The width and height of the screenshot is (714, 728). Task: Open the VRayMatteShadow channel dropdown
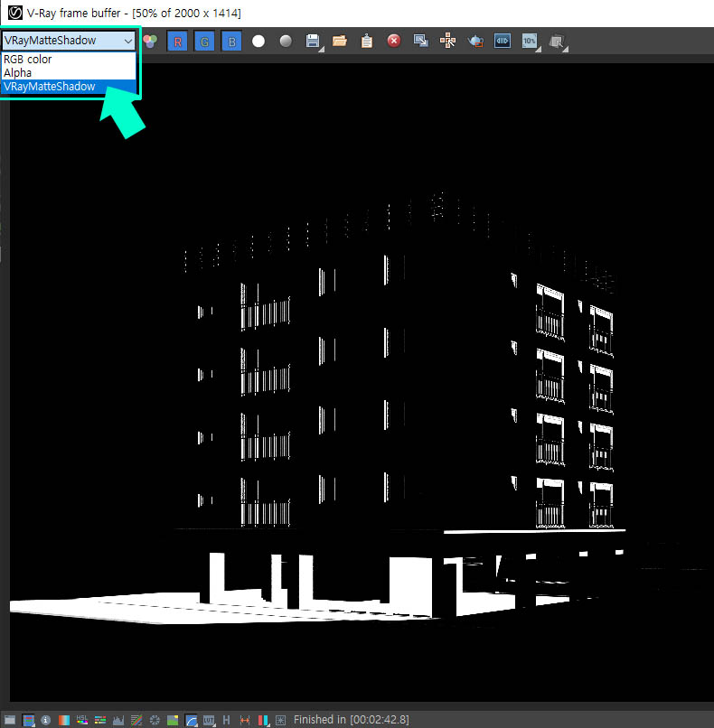tap(69, 41)
